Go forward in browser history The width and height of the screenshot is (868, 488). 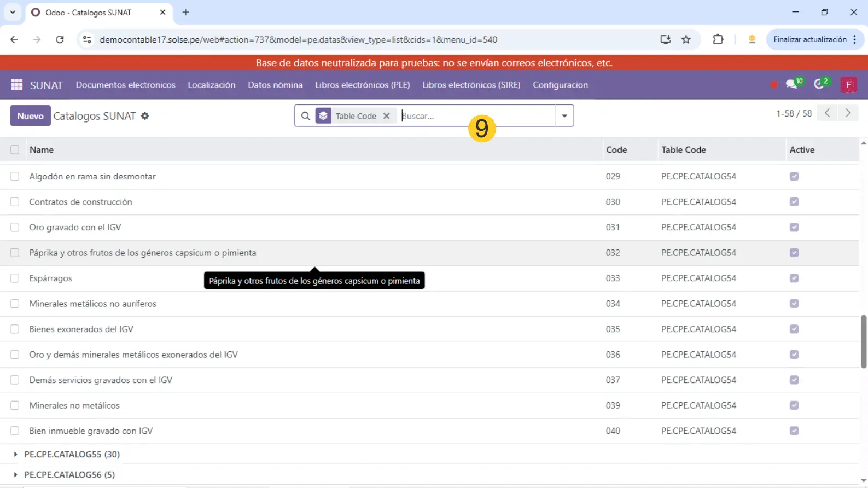pyautogui.click(x=37, y=39)
